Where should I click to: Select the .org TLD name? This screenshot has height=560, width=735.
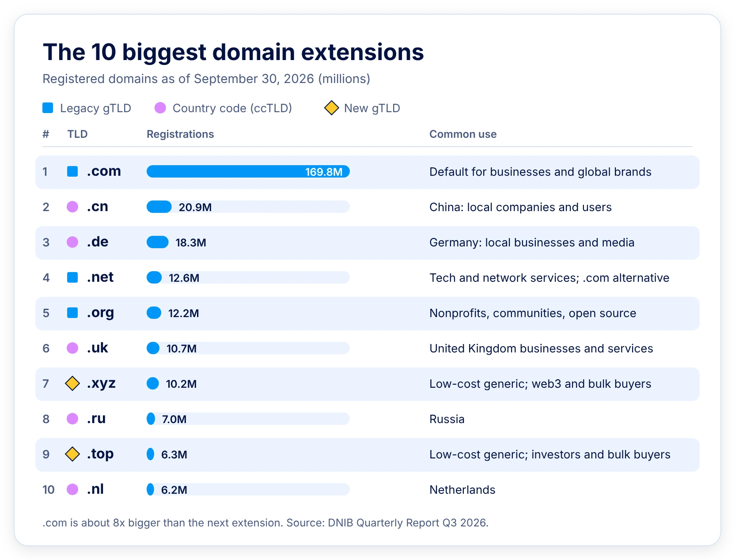pyautogui.click(x=100, y=313)
